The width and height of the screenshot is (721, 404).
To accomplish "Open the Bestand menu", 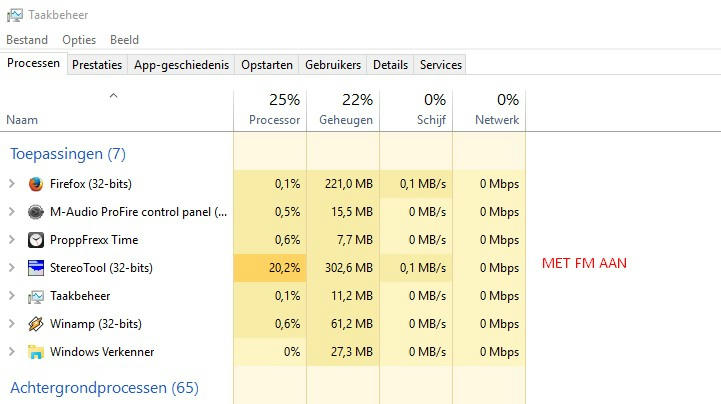I will pyautogui.click(x=26, y=40).
